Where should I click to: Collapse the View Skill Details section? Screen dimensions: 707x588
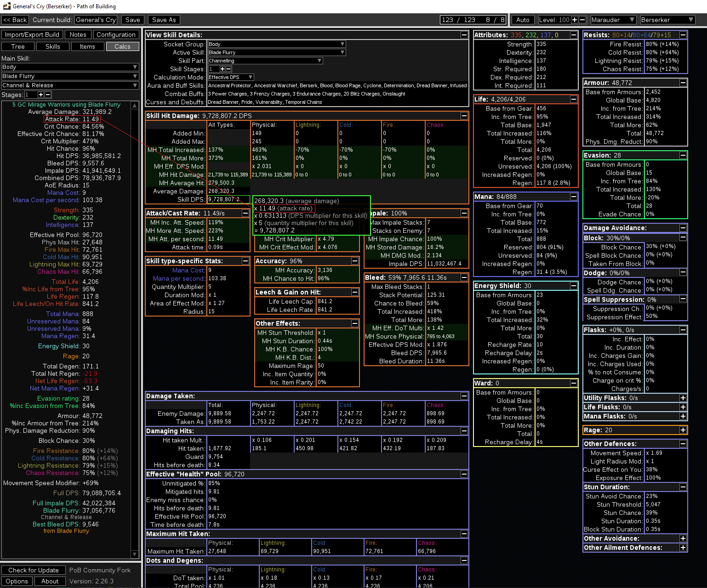coord(464,35)
